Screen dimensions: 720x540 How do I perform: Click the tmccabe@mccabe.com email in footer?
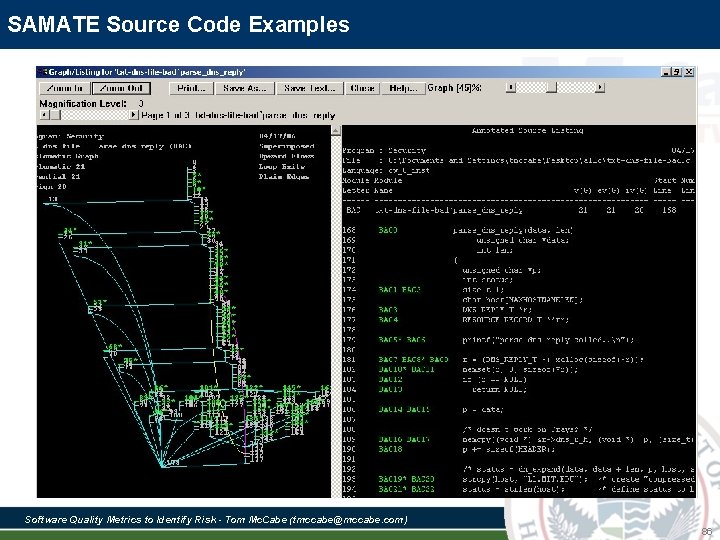[x=349, y=519]
